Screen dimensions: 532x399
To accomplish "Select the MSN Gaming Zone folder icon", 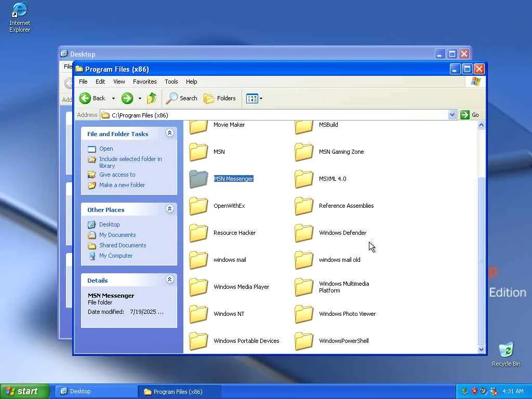I will coord(304,152).
